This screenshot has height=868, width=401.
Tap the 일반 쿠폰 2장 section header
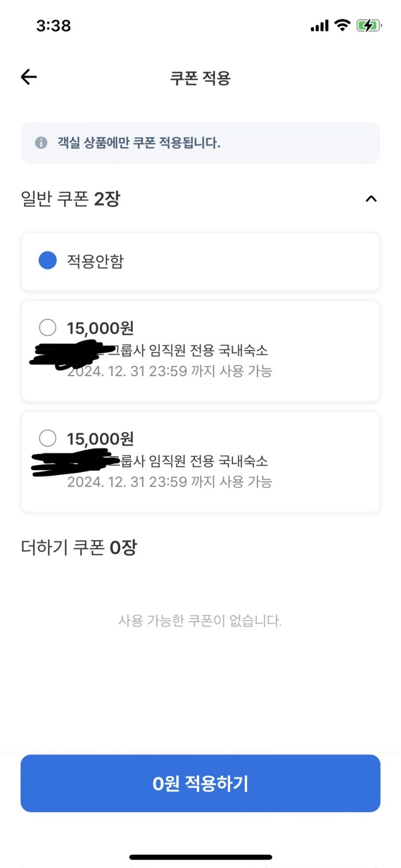71,199
